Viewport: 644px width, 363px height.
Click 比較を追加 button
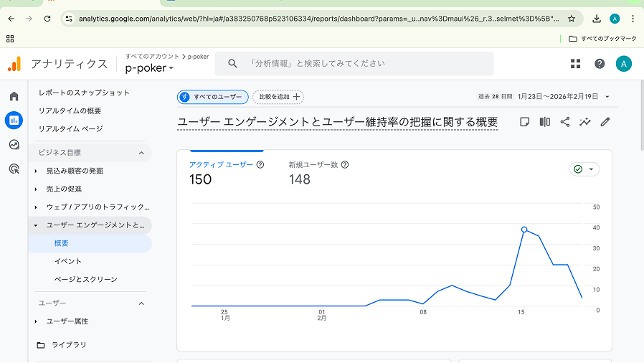(278, 97)
